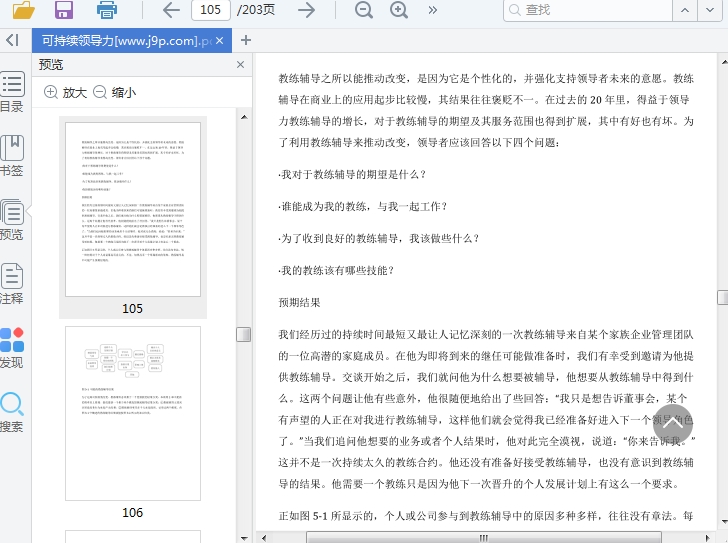
Task: Click the thumbnail panel scroll-down arrow
Action: click(x=244, y=538)
